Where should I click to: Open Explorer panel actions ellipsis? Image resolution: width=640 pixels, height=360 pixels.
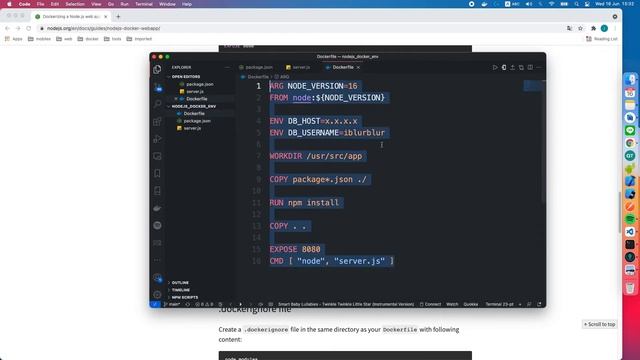click(227, 67)
